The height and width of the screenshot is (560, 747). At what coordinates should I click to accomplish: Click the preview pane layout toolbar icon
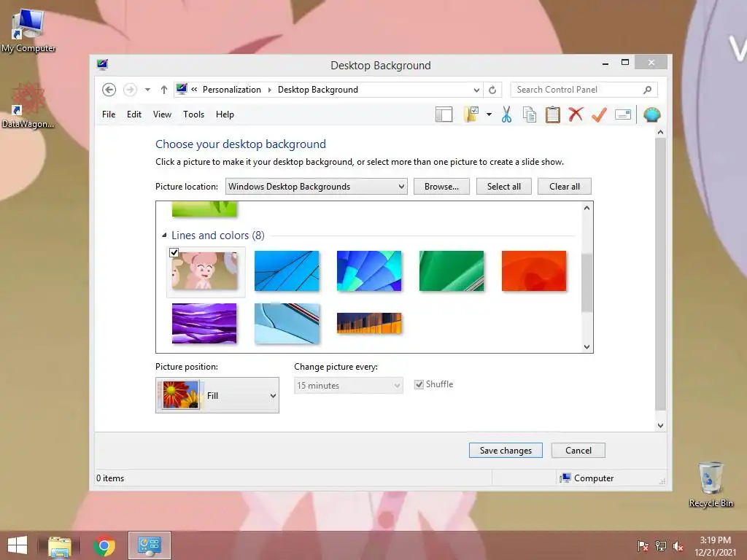click(x=444, y=114)
